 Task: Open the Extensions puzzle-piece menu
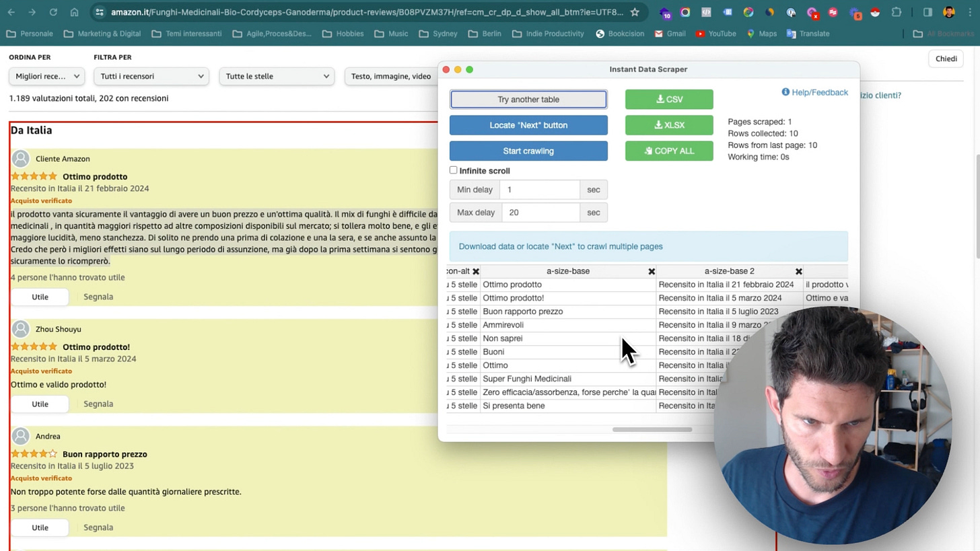coord(897,12)
